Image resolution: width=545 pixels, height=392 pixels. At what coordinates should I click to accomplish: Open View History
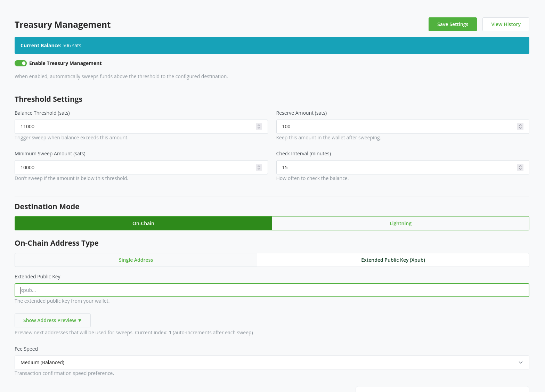click(x=506, y=24)
